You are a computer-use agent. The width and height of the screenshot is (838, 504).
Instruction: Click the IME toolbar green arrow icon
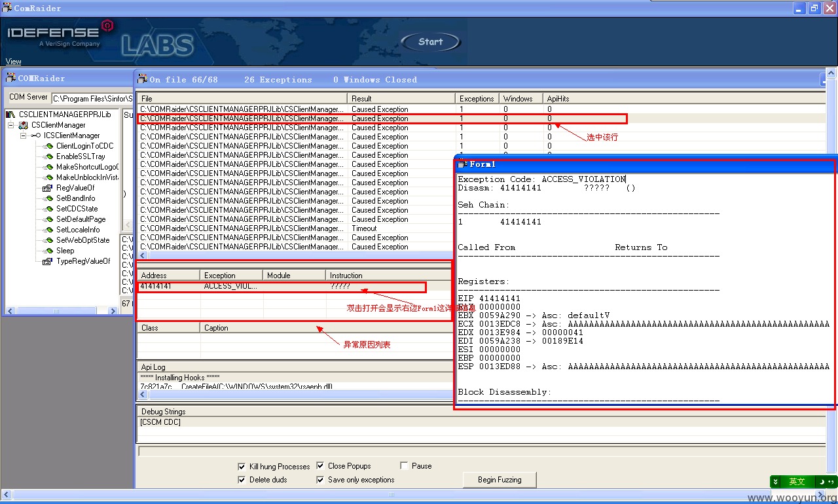pyautogui.click(x=776, y=482)
